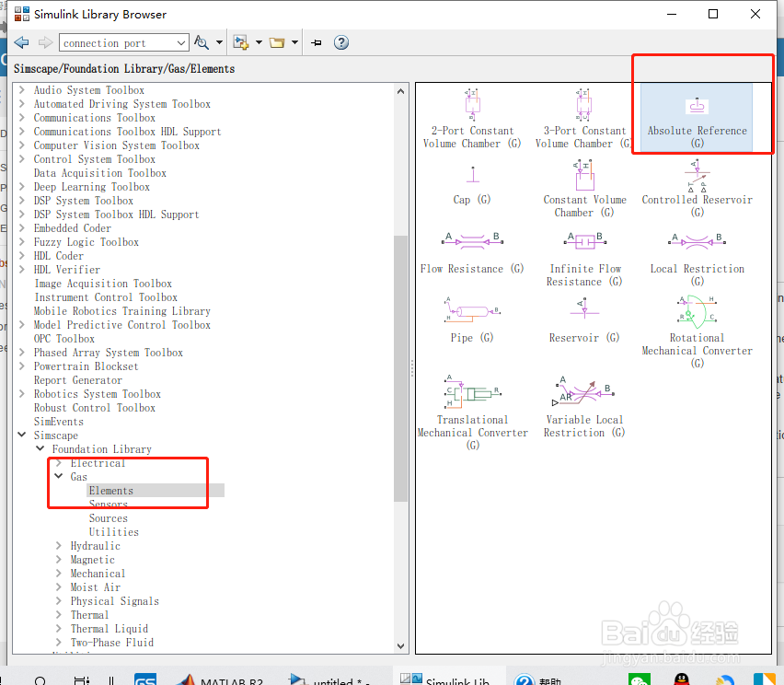Select the Embedded Coder entry
Screen dimensions: 784x685
point(73,228)
